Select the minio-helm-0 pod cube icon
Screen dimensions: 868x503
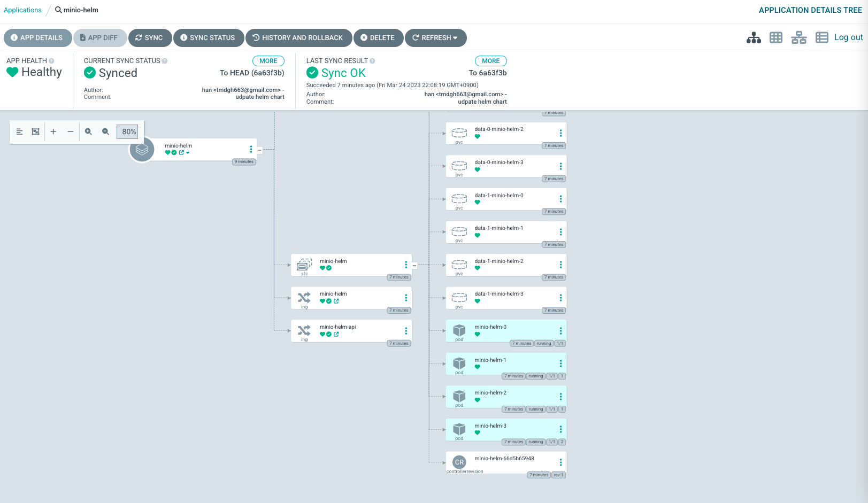[x=459, y=330]
